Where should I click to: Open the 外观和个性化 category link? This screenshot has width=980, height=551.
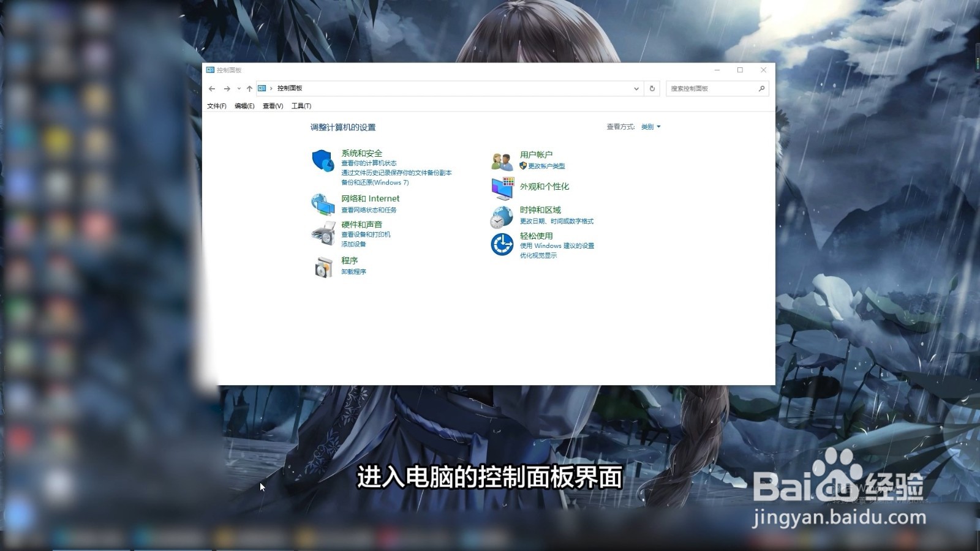(x=545, y=186)
